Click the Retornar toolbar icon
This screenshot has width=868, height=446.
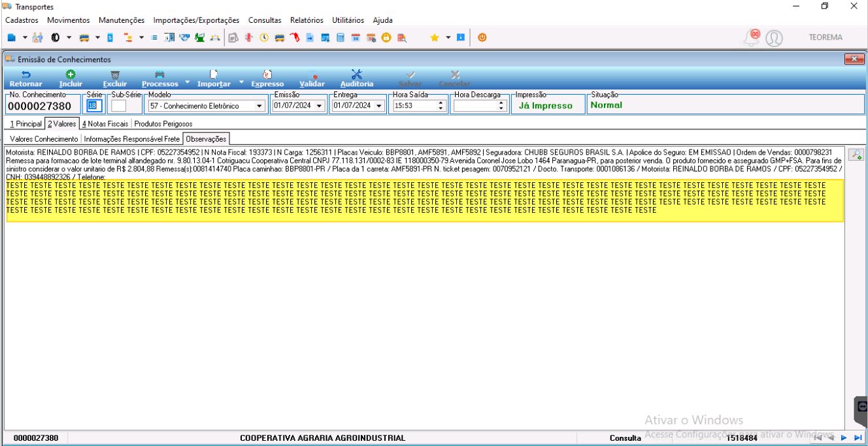click(25, 78)
